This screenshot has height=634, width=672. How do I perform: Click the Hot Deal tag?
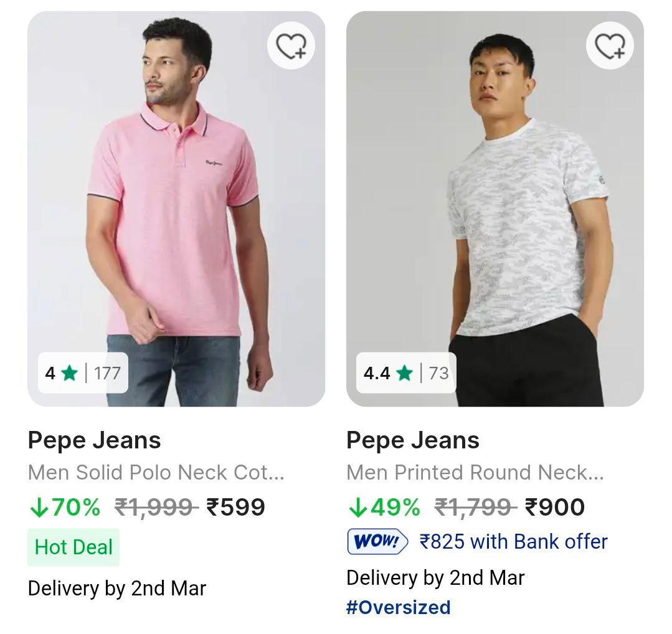coord(73,547)
